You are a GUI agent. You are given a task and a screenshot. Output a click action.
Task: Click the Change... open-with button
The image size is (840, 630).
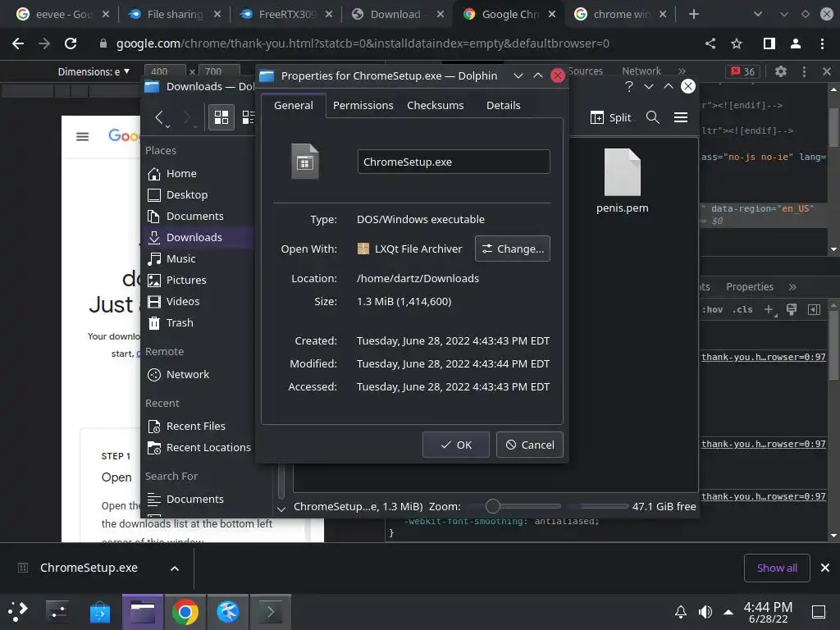pyautogui.click(x=512, y=249)
